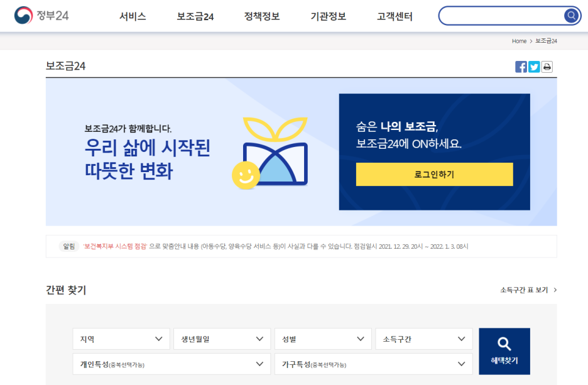Click the 정부24 logo
This screenshot has height=385, width=588.
[41, 15]
